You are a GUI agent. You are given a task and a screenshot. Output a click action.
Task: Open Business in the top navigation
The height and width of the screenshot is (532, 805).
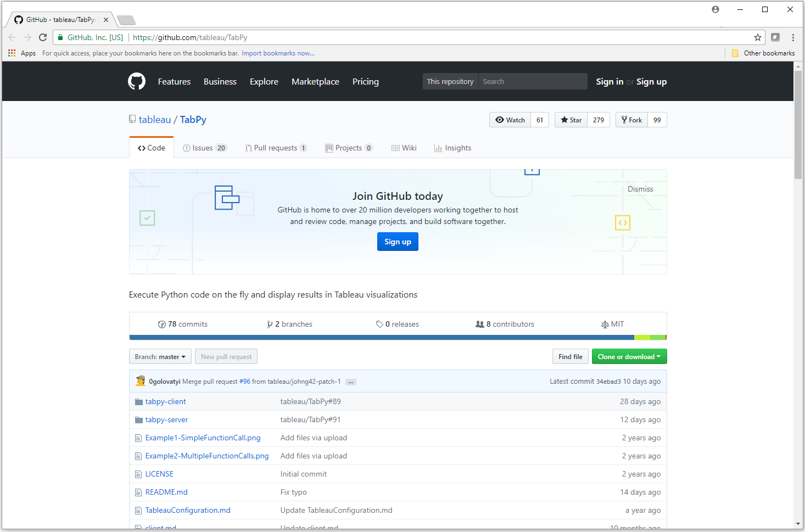pos(220,81)
